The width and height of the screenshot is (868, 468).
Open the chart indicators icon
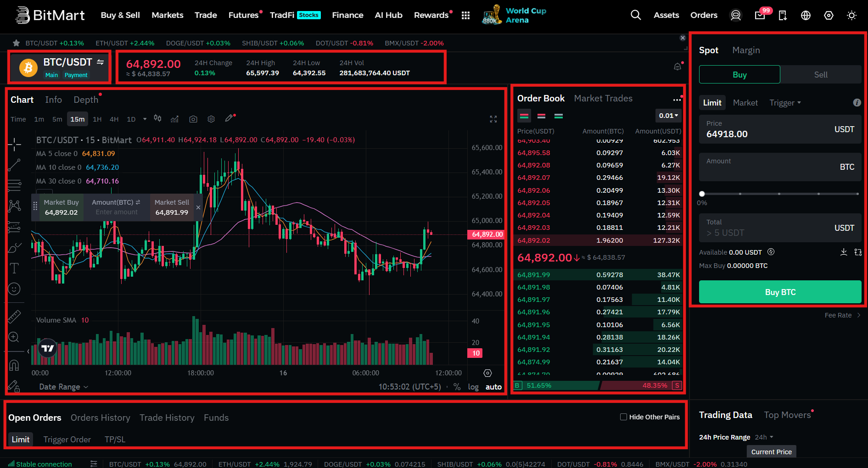[x=174, y=119]
